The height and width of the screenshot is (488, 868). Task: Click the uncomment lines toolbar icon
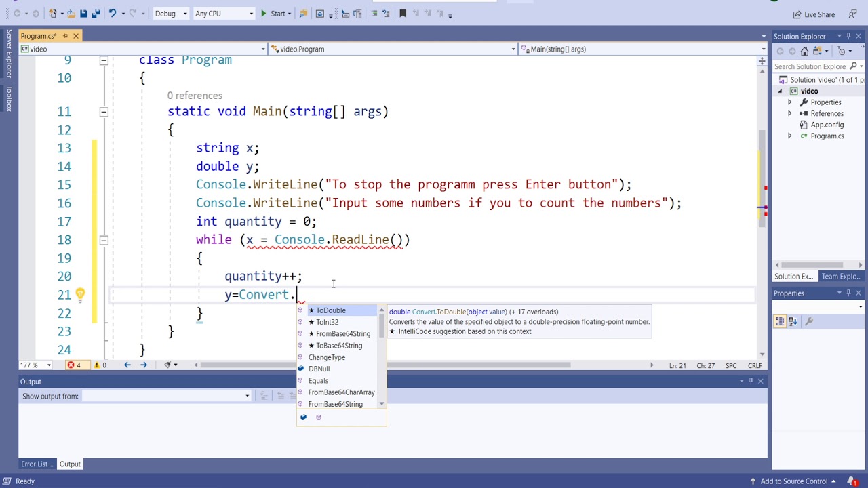click(x=386, y=14)
